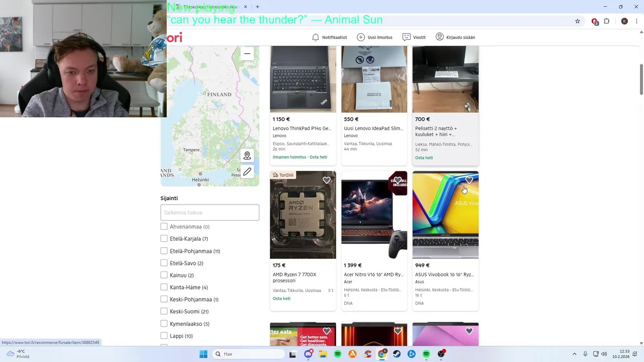
Task: Favorite the AMD Ryzen 7 7700X listing
Action: 327,180
